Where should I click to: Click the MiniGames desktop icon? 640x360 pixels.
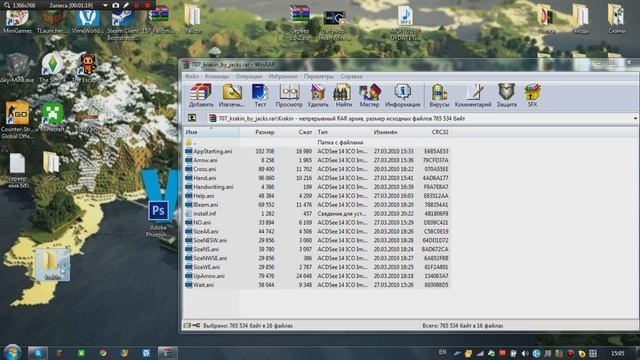pos(17,22)
